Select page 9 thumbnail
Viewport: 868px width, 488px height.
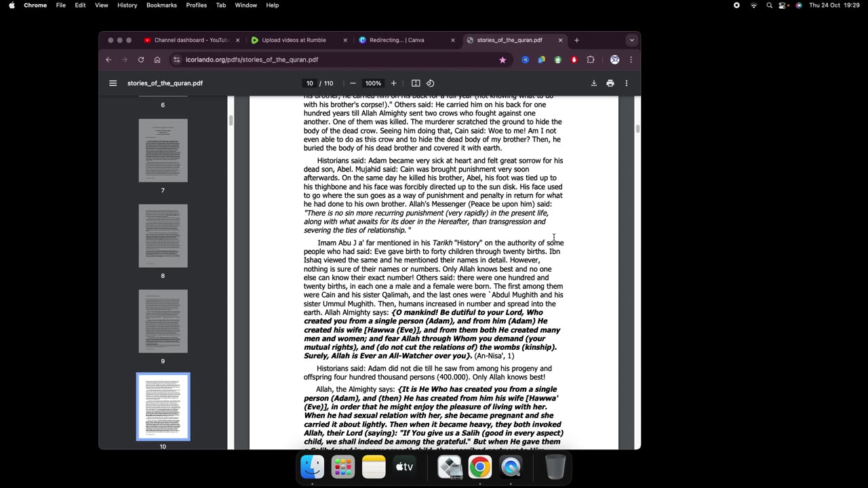tap(163, 321)
